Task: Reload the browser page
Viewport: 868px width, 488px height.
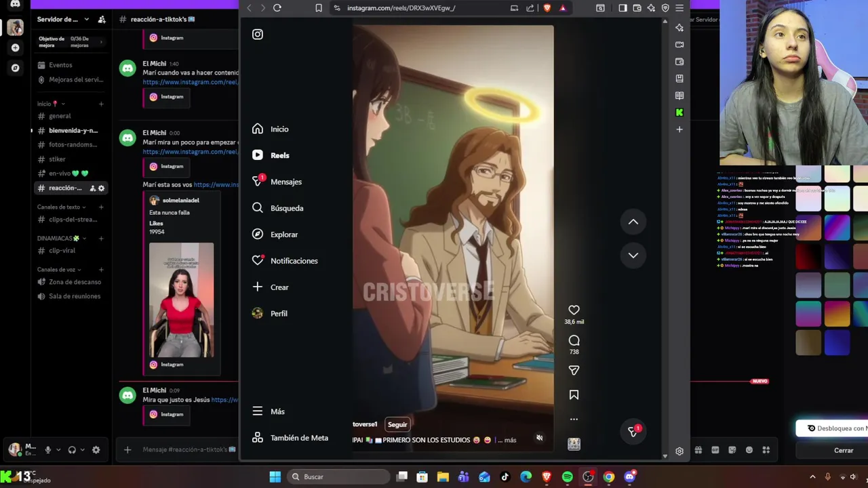Action: pyautogui.click(x=277, y=8)
